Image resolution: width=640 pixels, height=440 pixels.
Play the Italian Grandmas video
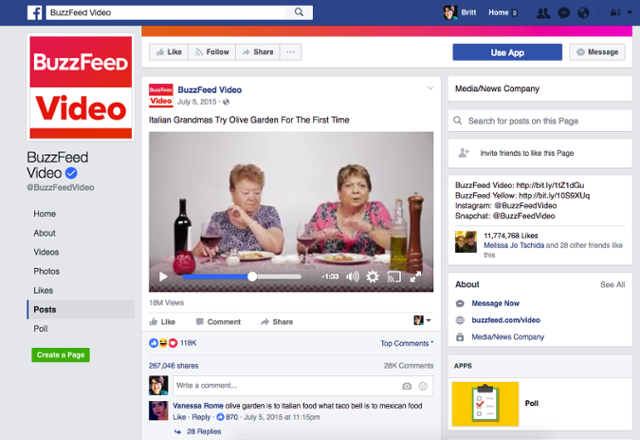point(163,277)
